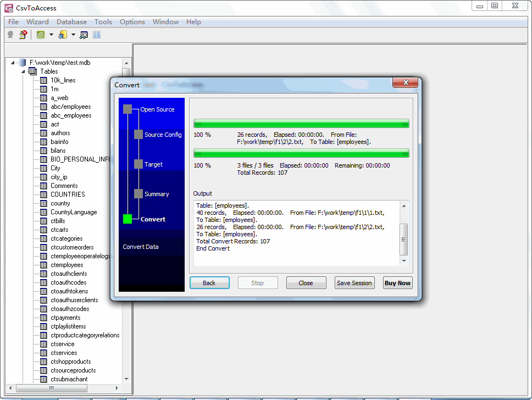Collapse the Tables tree node

(23, 71)
